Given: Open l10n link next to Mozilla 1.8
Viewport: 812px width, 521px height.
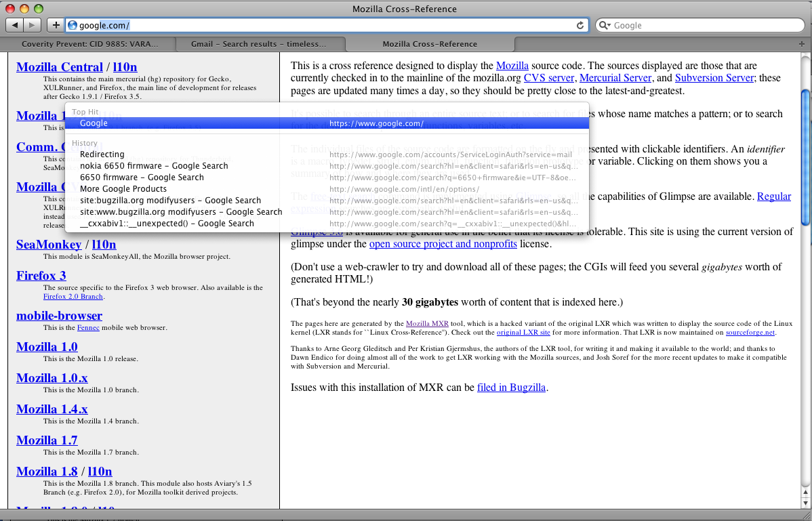Looking at the screenshot, I should click(100, 472).
